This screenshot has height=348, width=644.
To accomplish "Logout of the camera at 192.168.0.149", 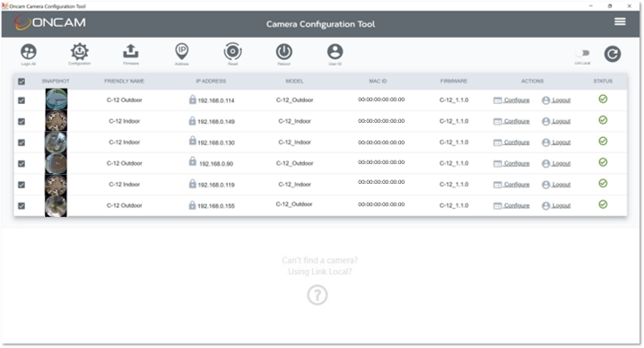I will 556,121.
